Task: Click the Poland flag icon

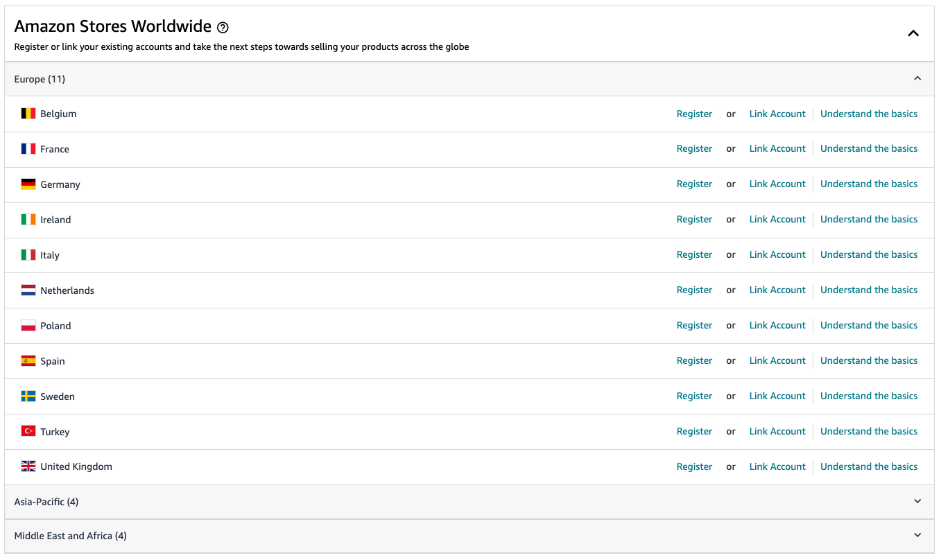Action: 28,326
